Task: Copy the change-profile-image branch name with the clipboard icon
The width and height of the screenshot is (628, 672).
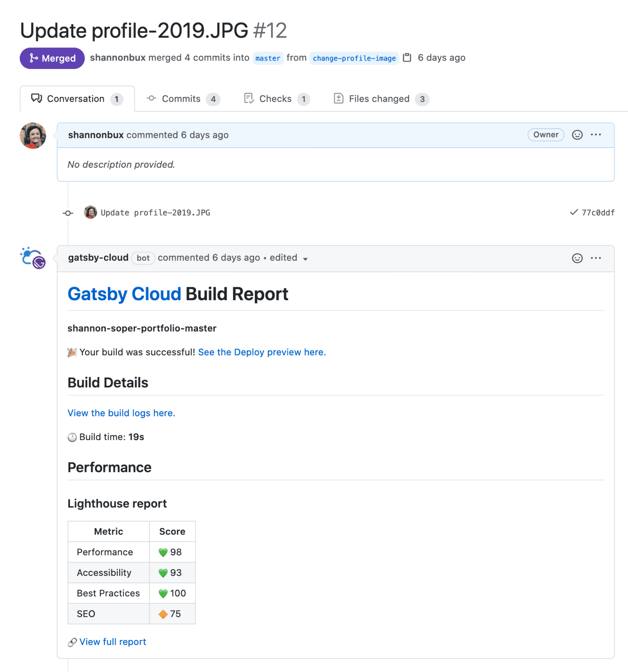Action: [407, 58]
